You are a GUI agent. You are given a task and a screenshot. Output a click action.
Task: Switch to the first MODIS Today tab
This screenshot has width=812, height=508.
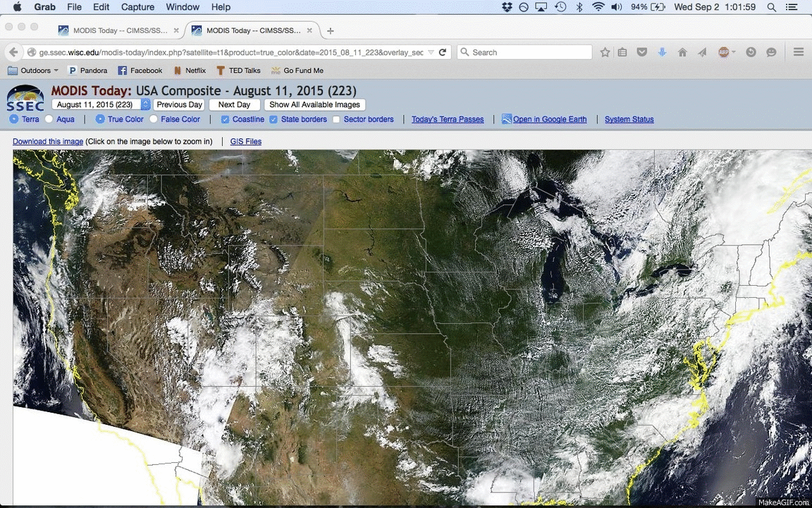113,30
